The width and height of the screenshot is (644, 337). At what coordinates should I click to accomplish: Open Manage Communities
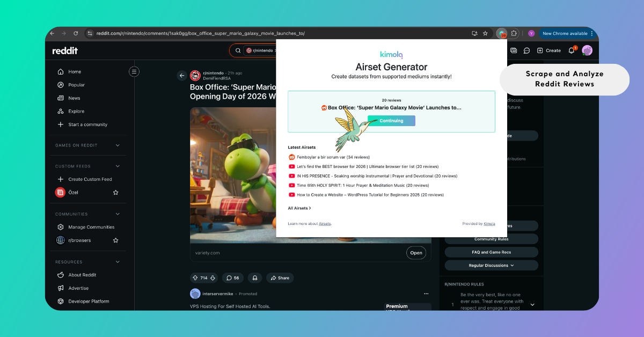[91, 227]
